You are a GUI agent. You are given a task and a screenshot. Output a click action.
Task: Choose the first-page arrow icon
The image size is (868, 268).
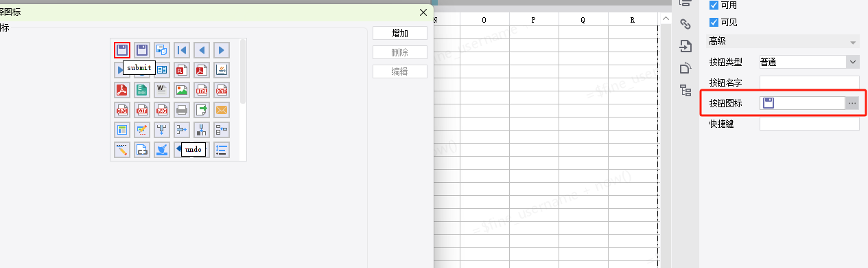pyautogui.click(x=182, y=49)
